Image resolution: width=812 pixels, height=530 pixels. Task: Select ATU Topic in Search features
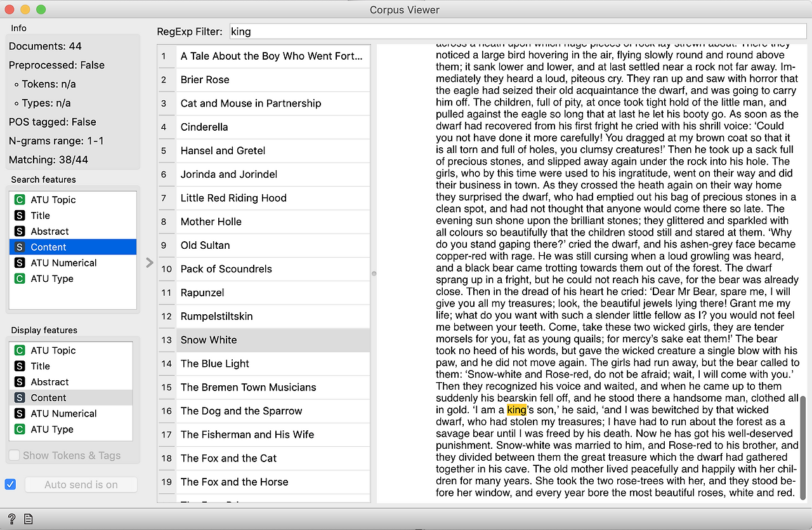point(73,199)
